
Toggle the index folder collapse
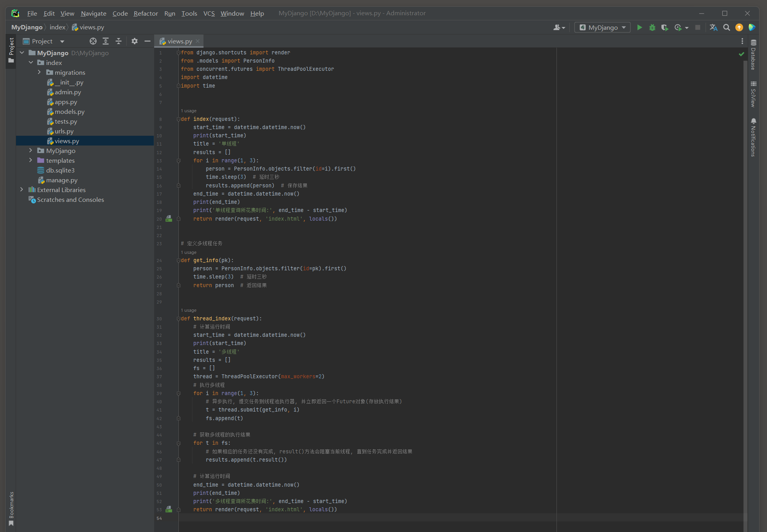(x=31, y=62)
